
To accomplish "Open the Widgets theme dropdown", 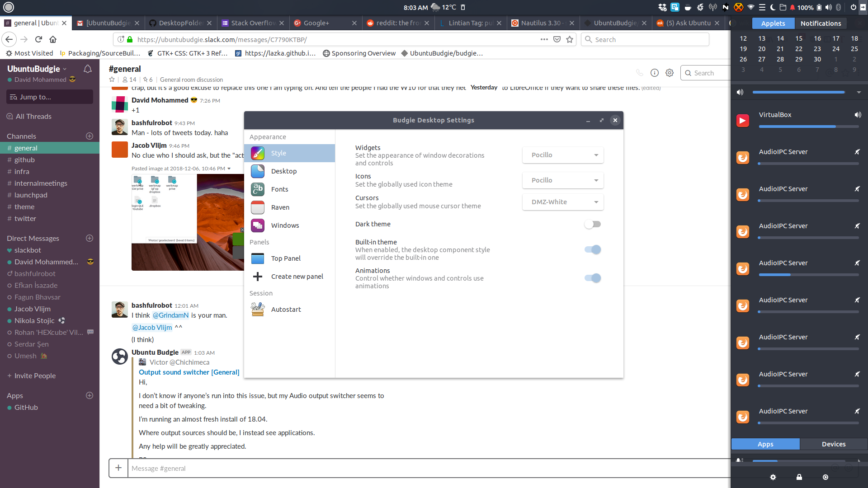I will click(563, 155).
